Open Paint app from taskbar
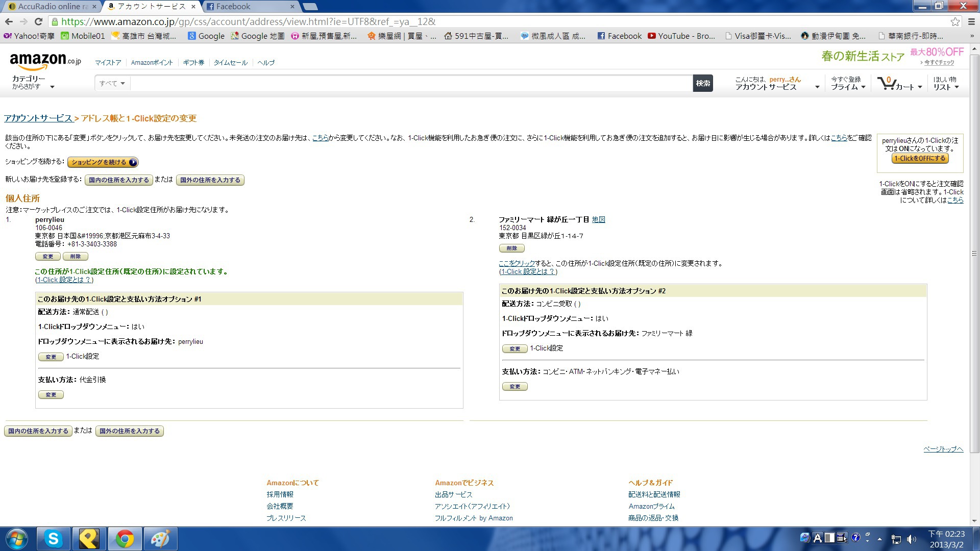Screen dimensions: 980x551 [x=160, y=539]
